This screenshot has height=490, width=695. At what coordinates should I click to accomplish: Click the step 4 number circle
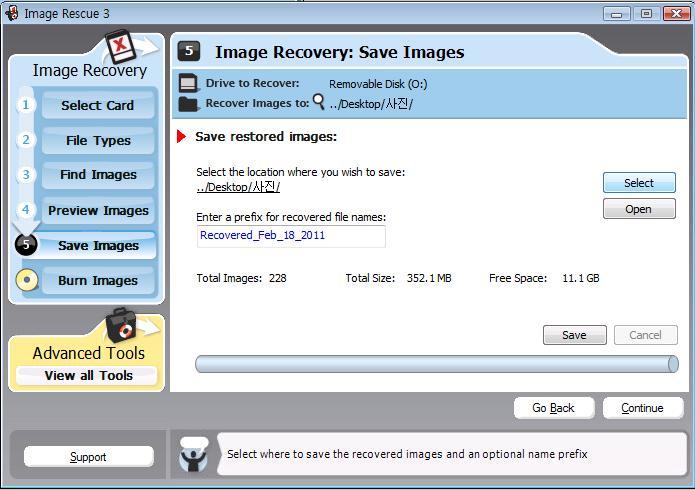[26, 209]
